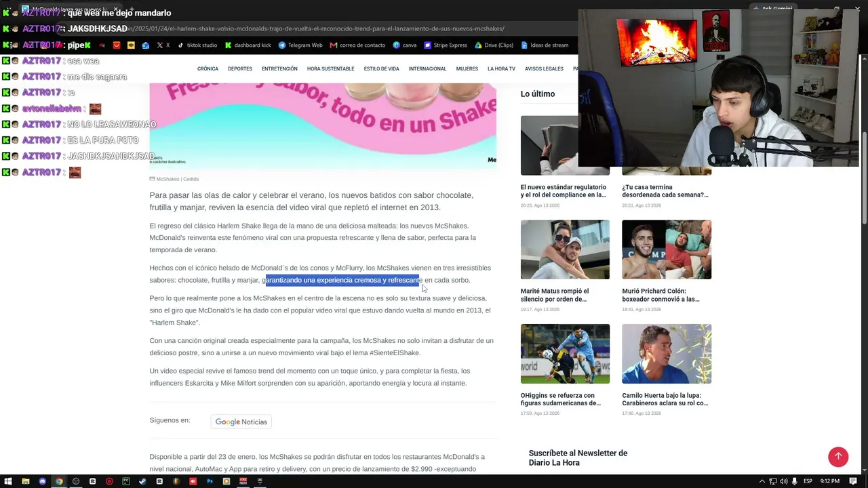Viewport: 868px width, 488px height.
Task: Open Discord from the taskbar
Action: [x=42, y=481]
